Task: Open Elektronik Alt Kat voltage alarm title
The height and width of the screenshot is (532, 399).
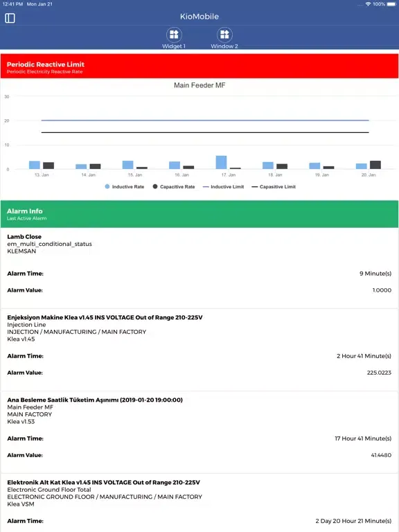Action: pyautogui.click(x=103, y=482)
